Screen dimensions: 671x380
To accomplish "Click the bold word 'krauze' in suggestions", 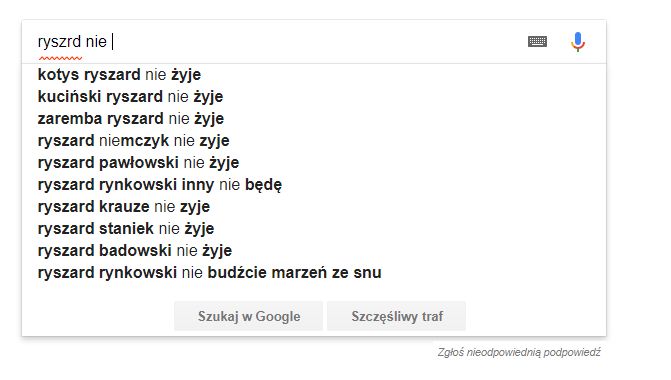I will pyautogui.click(x=124, y=207).
